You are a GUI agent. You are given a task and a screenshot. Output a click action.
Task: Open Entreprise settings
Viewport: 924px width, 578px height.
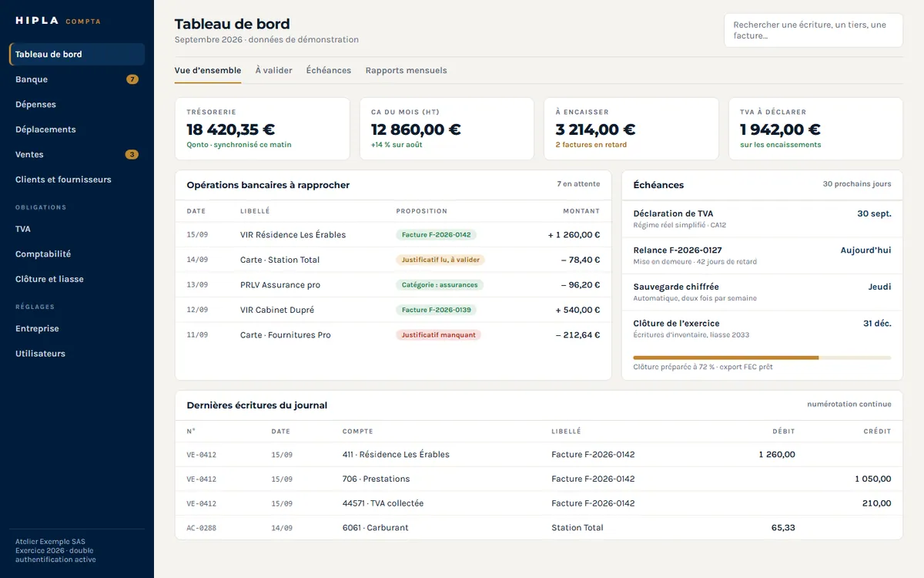(77, 328)
